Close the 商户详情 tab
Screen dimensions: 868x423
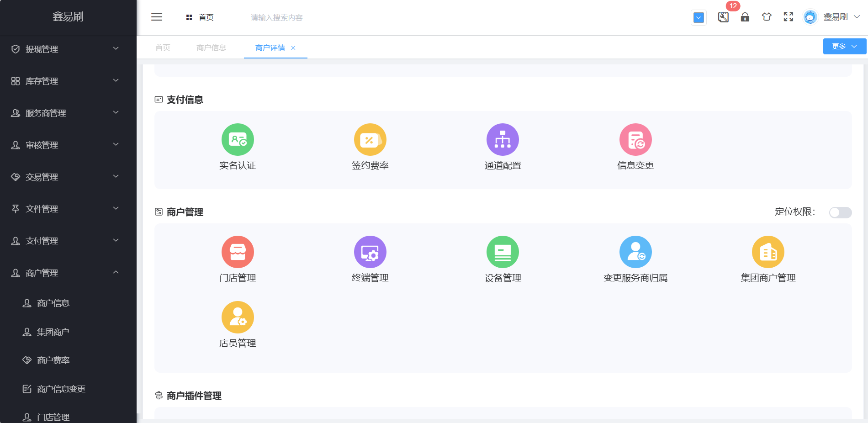(x=293, y=48)
